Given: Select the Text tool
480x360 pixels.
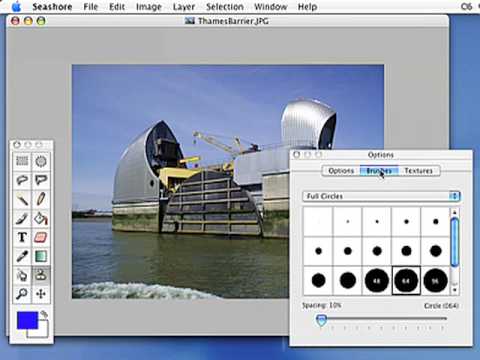Looking at the screenshot, I should [22, 237].
